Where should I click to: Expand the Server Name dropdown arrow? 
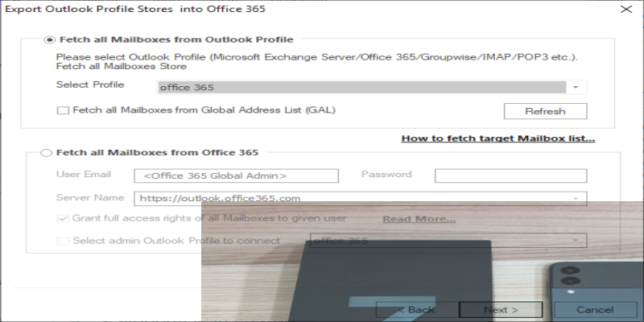click(x=576, y=198)
